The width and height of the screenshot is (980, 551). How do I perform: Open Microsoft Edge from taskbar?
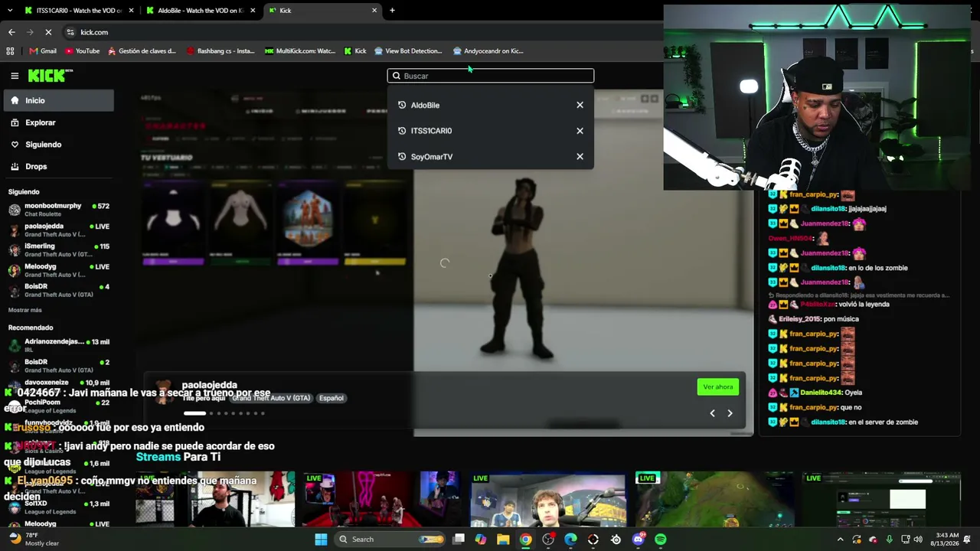[x=570, y=540]
